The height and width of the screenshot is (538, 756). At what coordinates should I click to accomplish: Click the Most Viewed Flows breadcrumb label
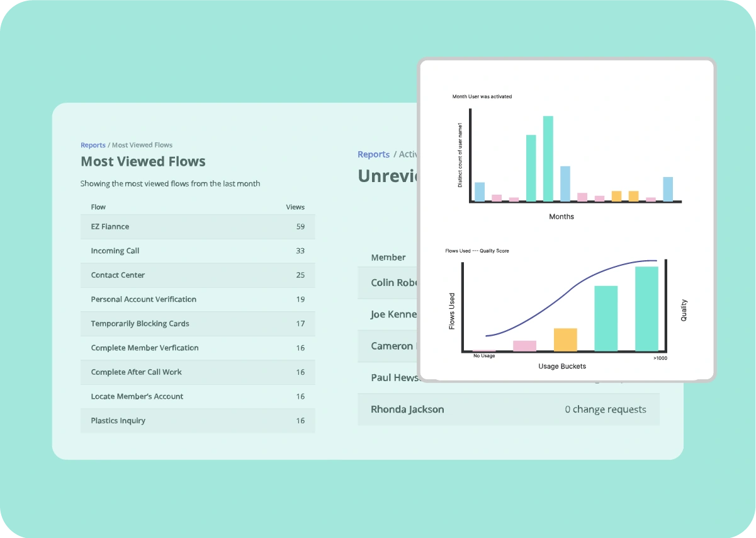tap(142, 145)
